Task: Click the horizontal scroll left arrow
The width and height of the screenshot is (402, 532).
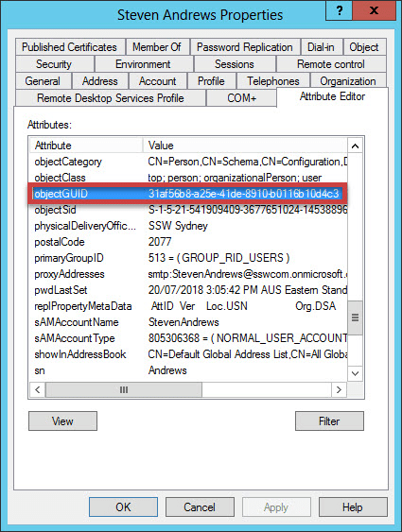Action: click(37, 389)
